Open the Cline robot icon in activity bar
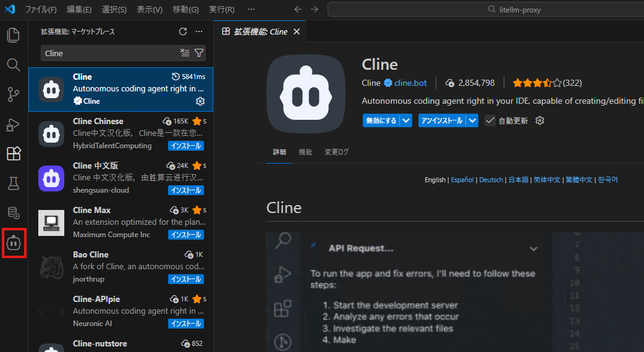This screenshot has width=644, height=352. coord(14,243)
